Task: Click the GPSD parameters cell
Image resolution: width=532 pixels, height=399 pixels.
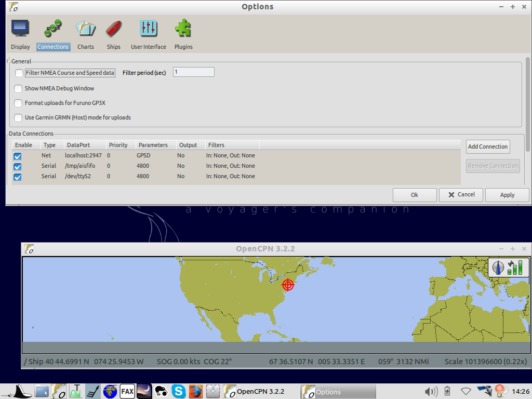Action: 143,156
